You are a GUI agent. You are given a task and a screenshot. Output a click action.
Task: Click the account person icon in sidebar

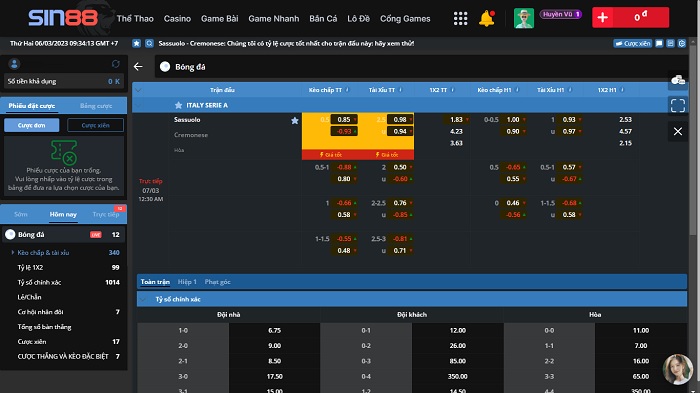[x=14, y=64]
